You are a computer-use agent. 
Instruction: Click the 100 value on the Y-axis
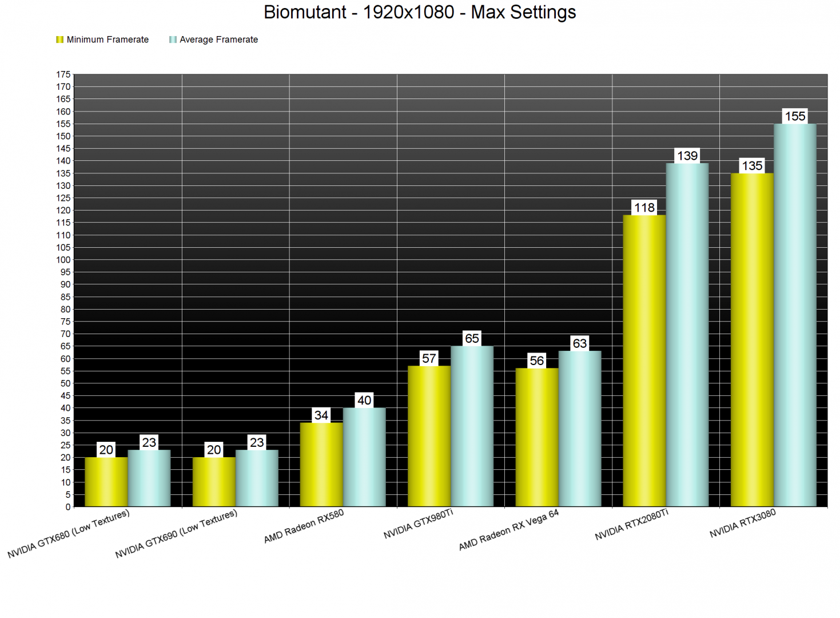click(63, 260)
